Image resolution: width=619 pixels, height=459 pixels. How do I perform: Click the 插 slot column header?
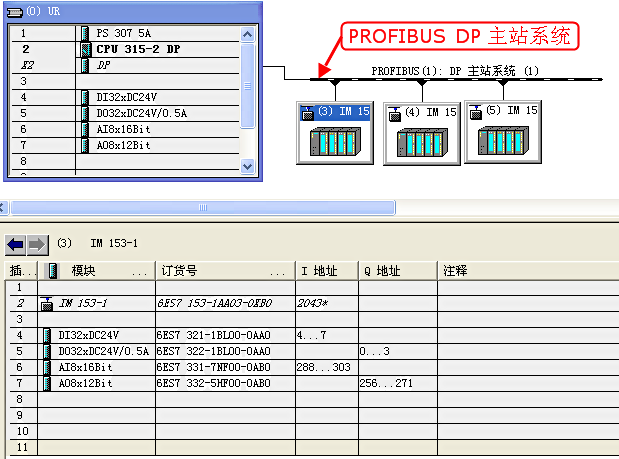21,271
